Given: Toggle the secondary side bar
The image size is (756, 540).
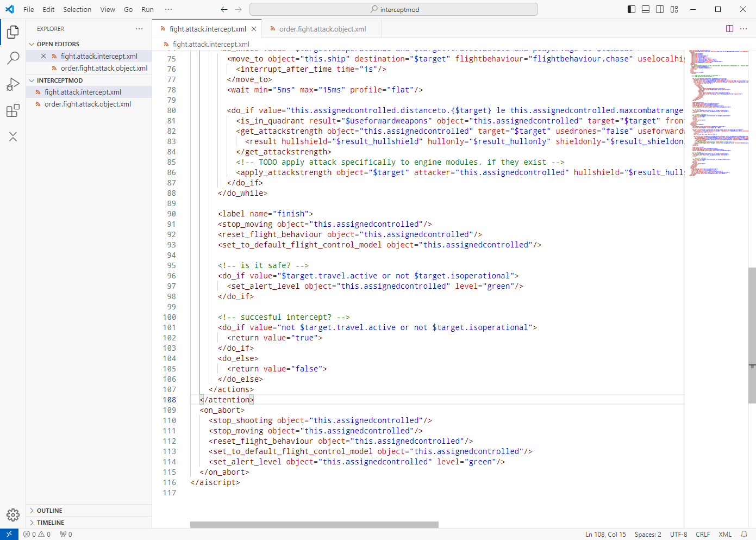Looking at the screenshot, I should [660, 9].
